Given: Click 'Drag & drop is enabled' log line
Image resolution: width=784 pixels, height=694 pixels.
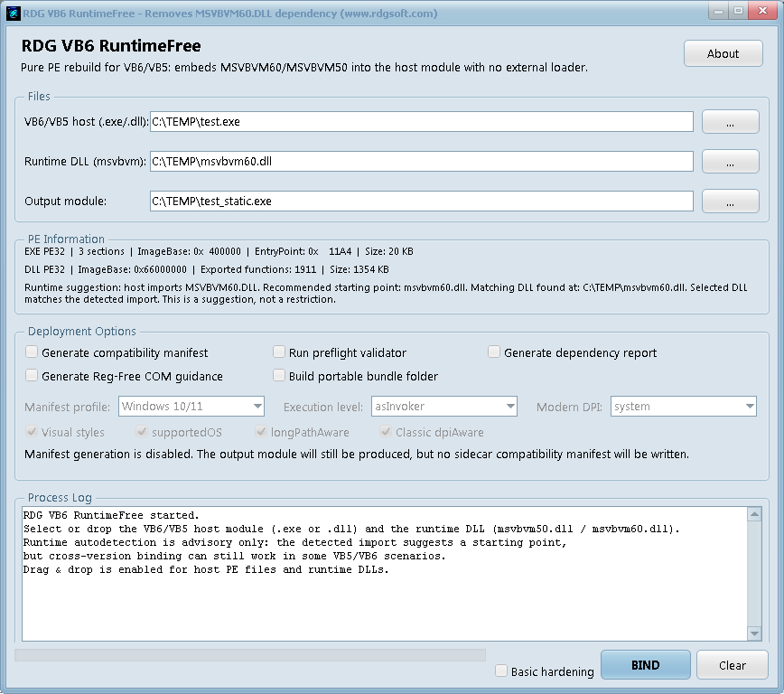Looking at the screenshot, I should [x=206, y=569].
